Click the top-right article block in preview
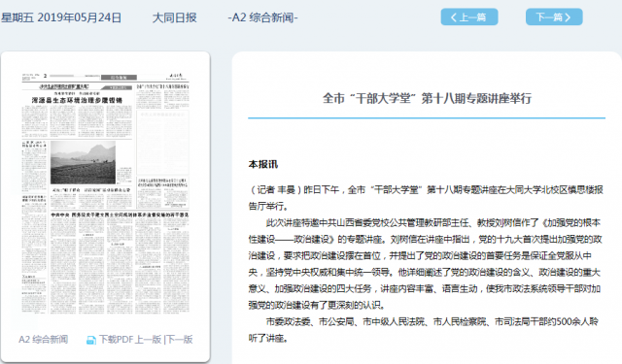 tap(162, 95)
